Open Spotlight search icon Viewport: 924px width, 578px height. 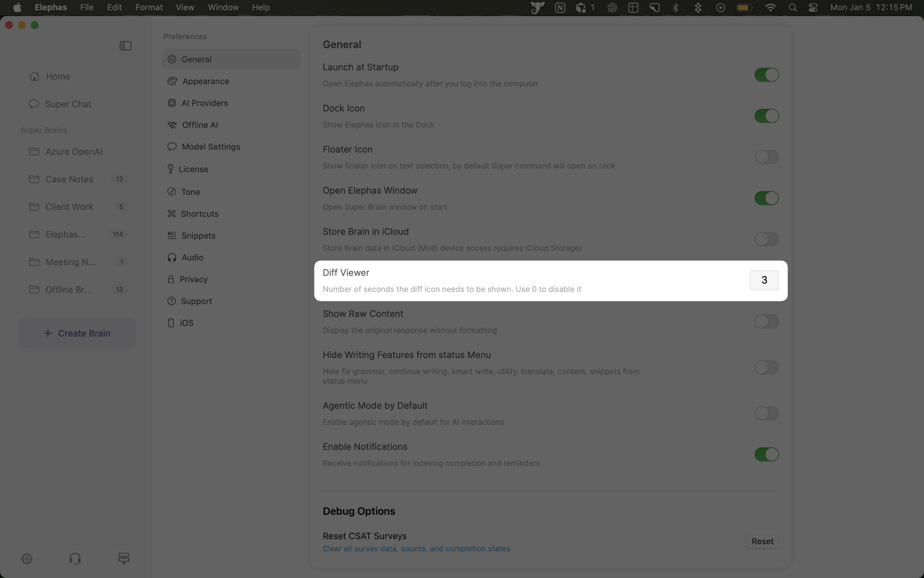tap(793, 8)
